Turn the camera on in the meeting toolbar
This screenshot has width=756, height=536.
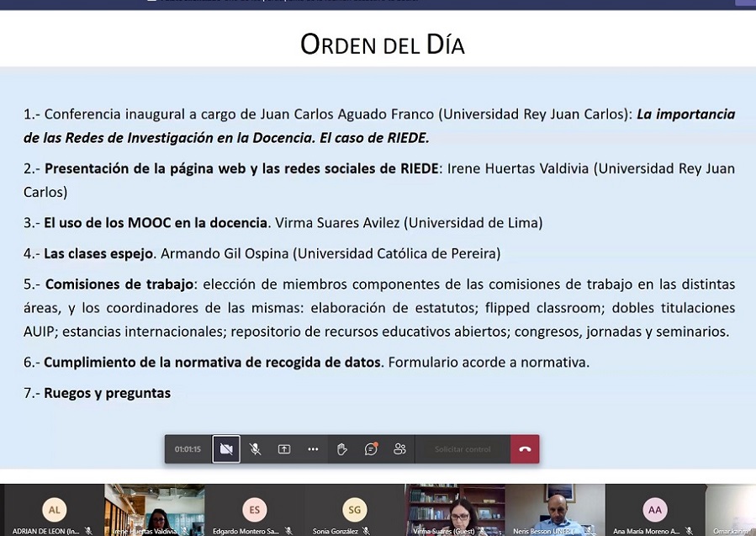[226, 449]
